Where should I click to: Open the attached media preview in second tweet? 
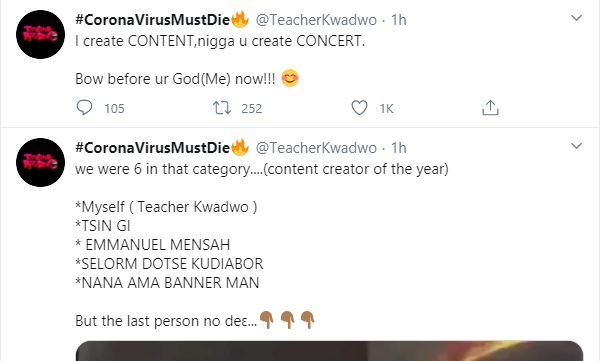329,351
